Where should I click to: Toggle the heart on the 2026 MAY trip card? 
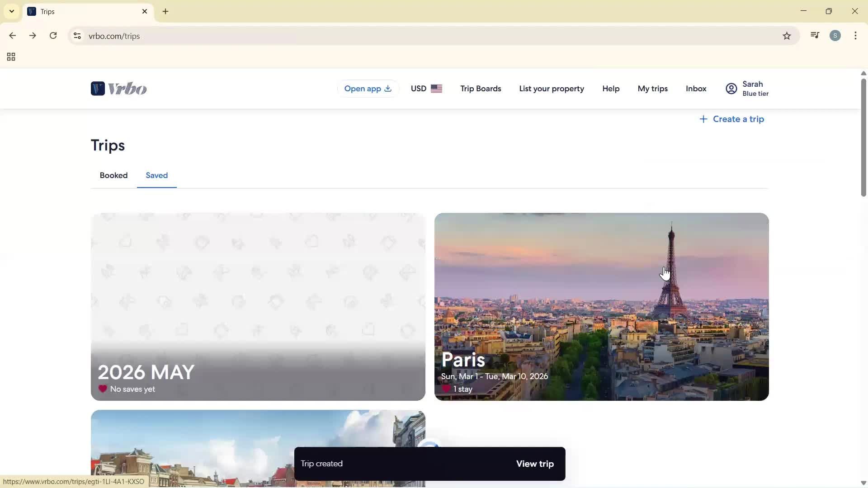(103, 389)
